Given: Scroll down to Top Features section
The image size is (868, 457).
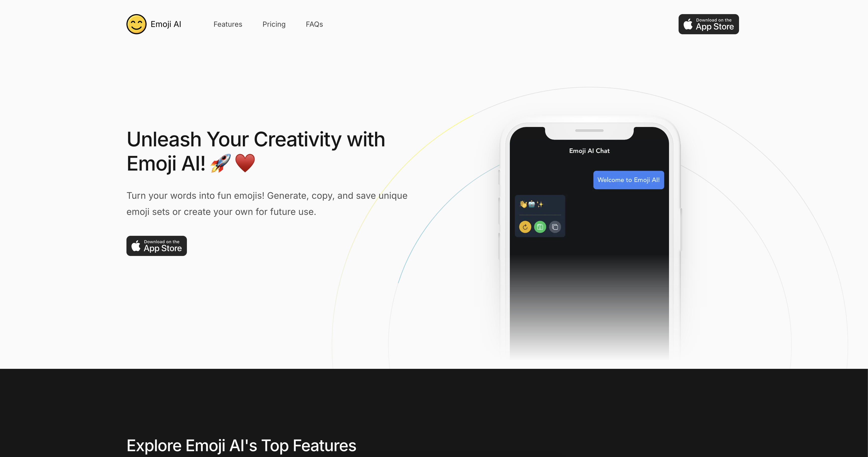Looking at the screenshot, I should coord(242,445).
